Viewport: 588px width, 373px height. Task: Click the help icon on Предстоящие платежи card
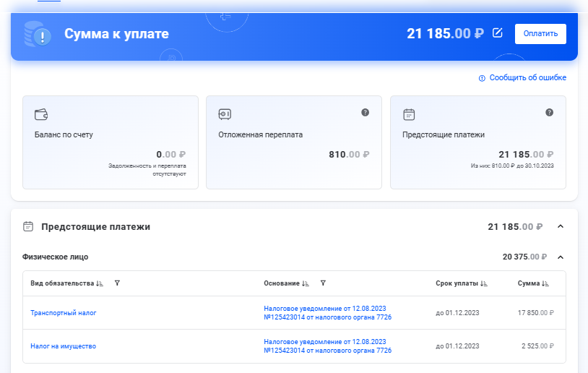(x=549, y=112)
